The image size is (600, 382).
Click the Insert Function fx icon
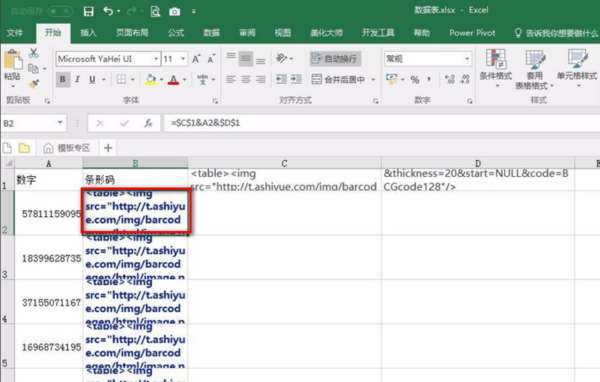[x=148, y=124]
